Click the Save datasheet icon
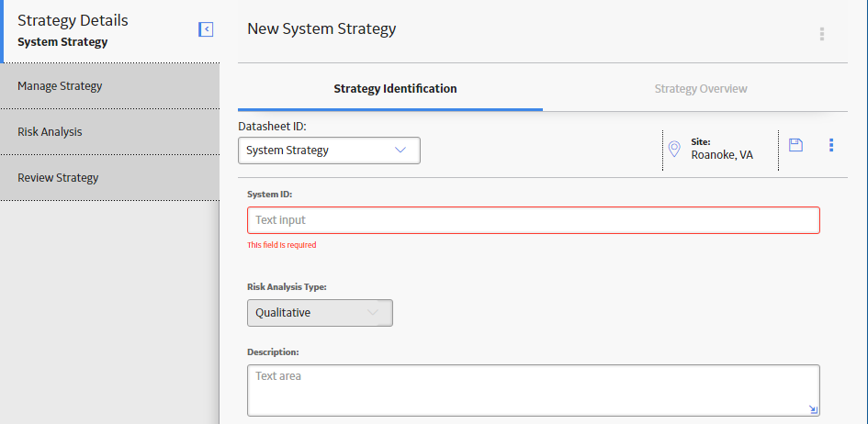The height and width of the screenshot is (424, 868). coord(795,145)
